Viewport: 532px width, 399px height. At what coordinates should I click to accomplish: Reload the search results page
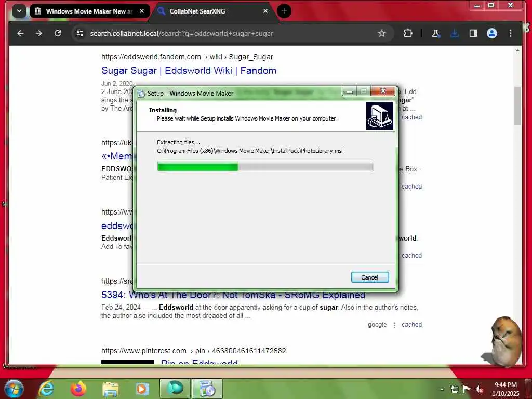tap(58, 33)
